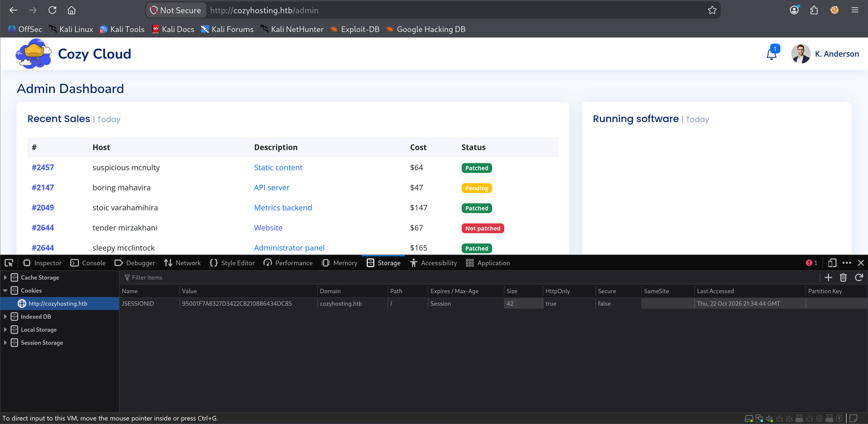Viewport: 868px width, 424px height.
Task: Expand the Session Storage tree node
Action: click(5, 342)
